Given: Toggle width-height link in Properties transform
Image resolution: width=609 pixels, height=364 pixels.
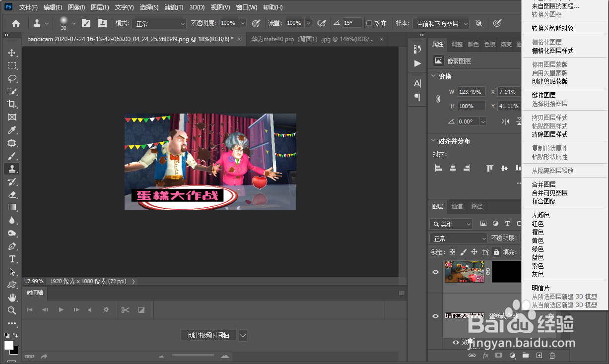Looking at the screenshot, I should (438, 99).
